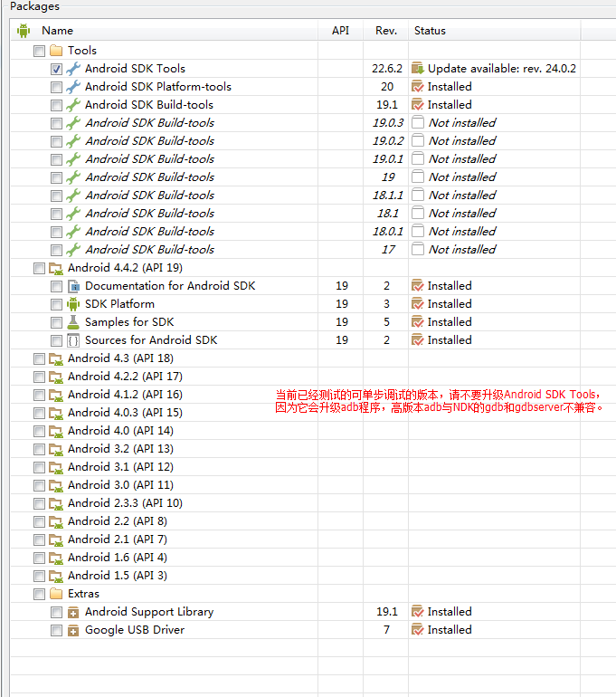
Task: Click the Build-tools revision 19 value
Action: (x=388, y=177)
